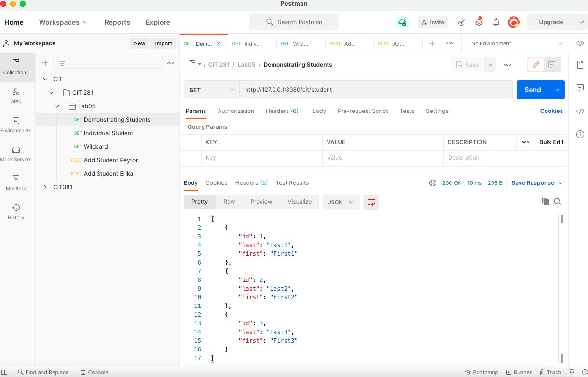Click the blue Send button

click(x=533, y=90)
